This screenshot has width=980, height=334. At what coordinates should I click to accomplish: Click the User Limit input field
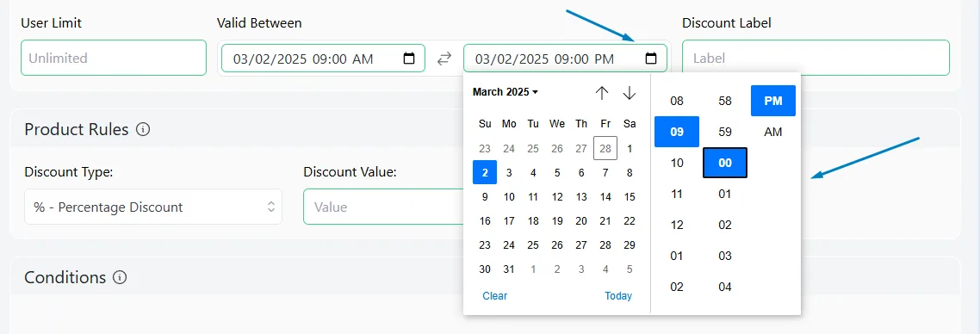[x=114, y=58]
